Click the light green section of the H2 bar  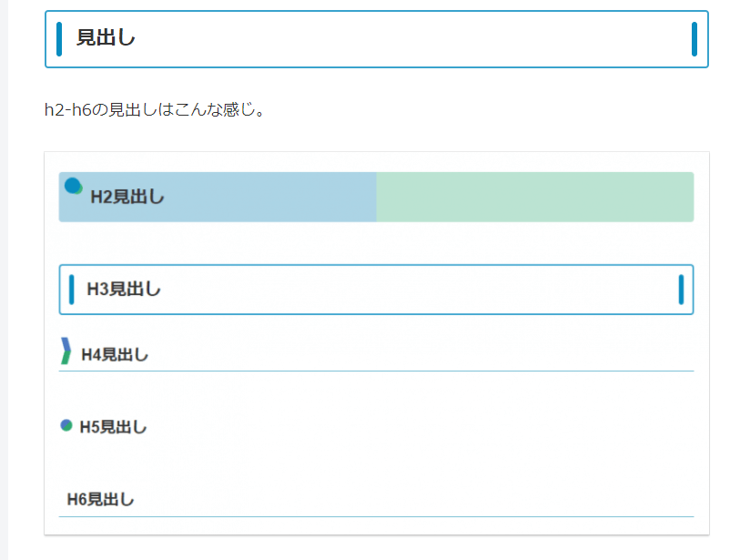pyautogui.click(x=535, y=197)
